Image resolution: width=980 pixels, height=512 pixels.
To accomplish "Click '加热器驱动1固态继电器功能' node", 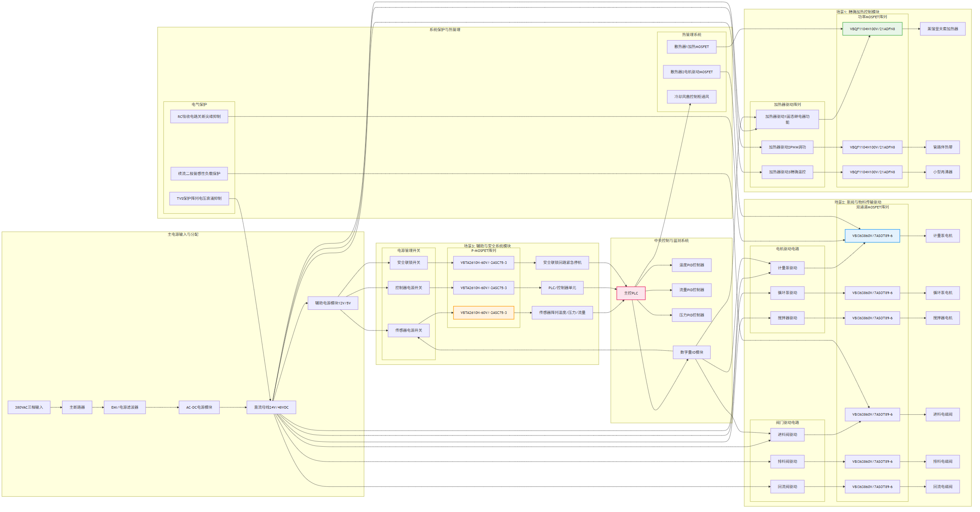I will (x=787, y=120).
